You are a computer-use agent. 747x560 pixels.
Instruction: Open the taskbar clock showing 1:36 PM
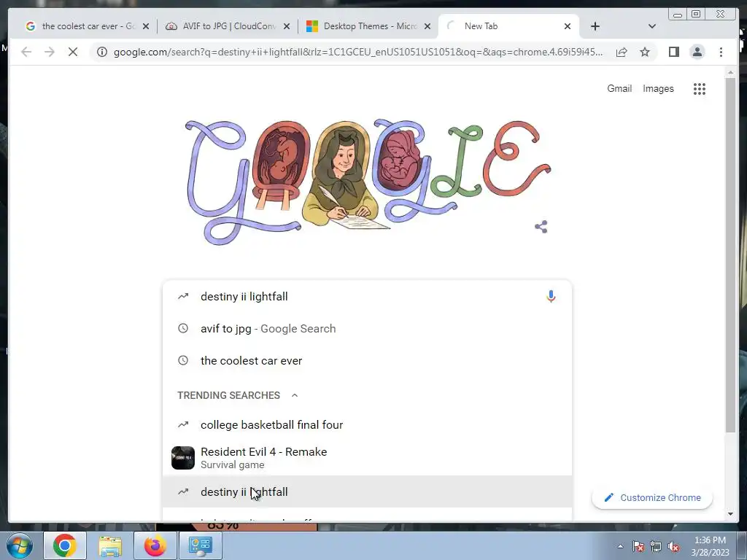click(710, 545)
